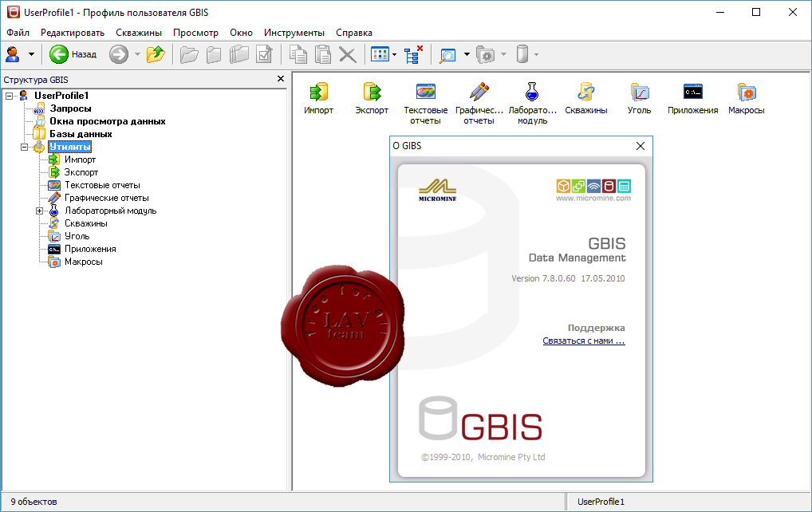Screen dimensions: 812x512
Task: Select Скважины in the structure tree
Action: (86, 223)
